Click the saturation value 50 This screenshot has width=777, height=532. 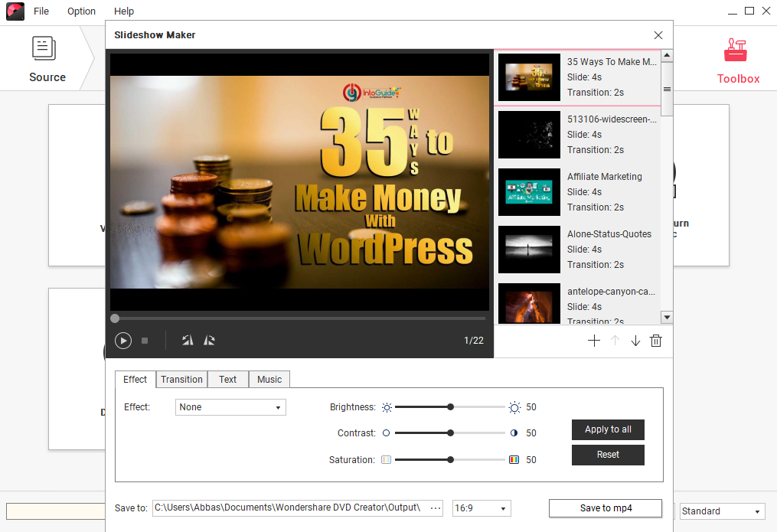(x=531, y=460)
